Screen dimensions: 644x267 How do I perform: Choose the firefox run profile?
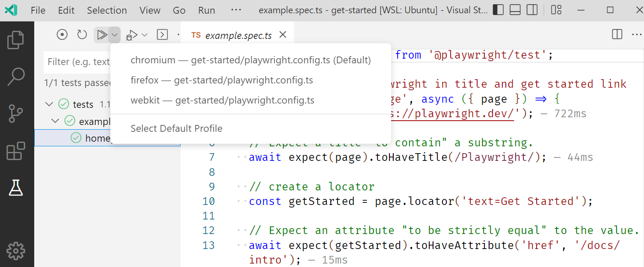(x=251, y=80)
